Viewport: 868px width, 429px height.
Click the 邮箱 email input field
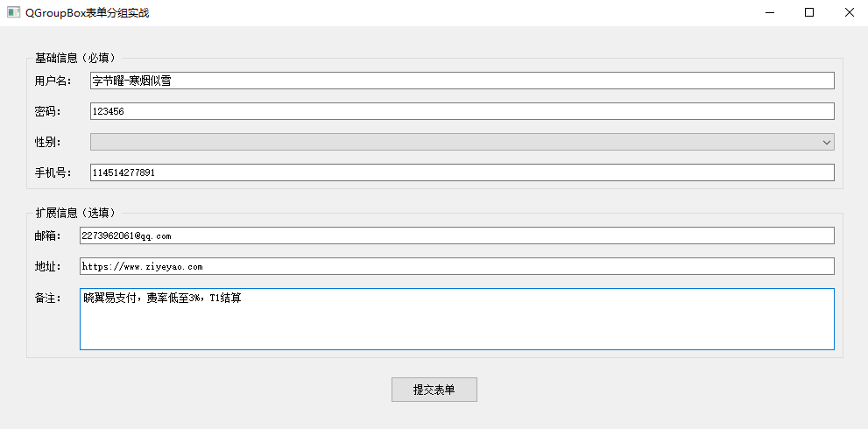pyautogui.click(x=456, y=236)
